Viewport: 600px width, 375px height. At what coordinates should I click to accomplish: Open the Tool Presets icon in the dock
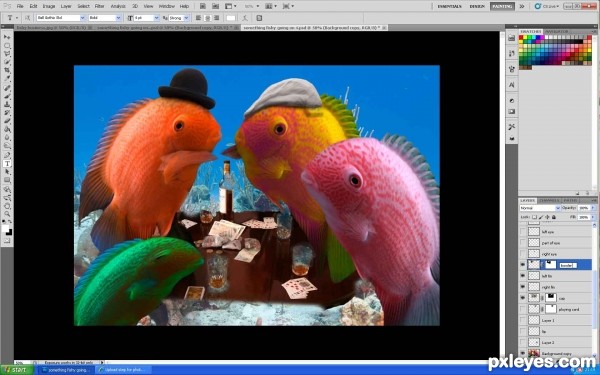(512, 127)
